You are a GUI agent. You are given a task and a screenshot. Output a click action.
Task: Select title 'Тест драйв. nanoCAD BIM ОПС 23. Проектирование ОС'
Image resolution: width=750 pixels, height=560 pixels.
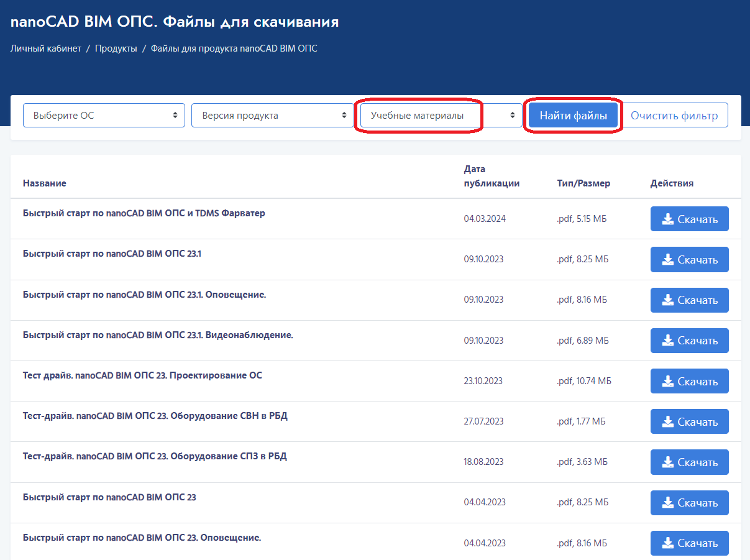(x=142, y=375)
